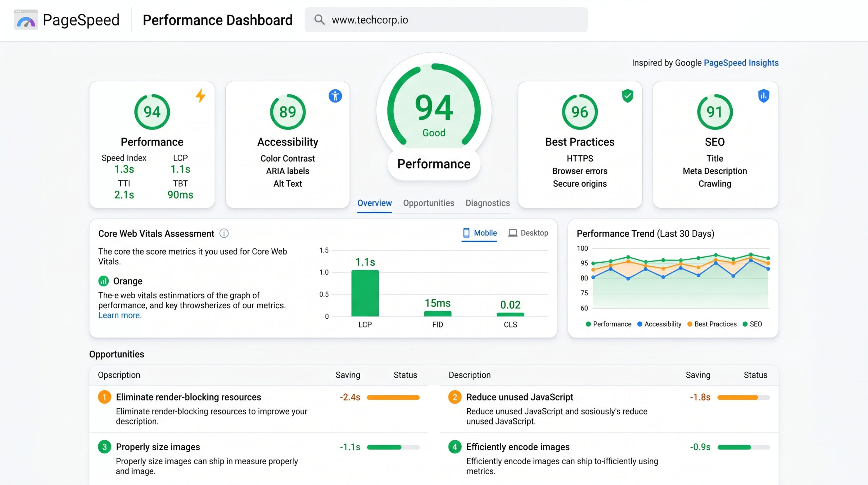Click the 91 SEO score circle
The image size is (868, 485).
click(x=715, y=112)
